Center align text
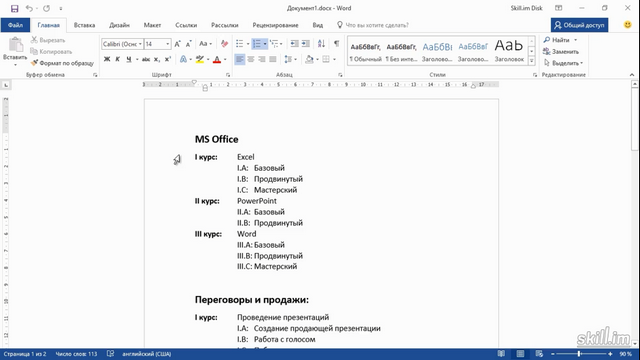 tap(251, 60)
